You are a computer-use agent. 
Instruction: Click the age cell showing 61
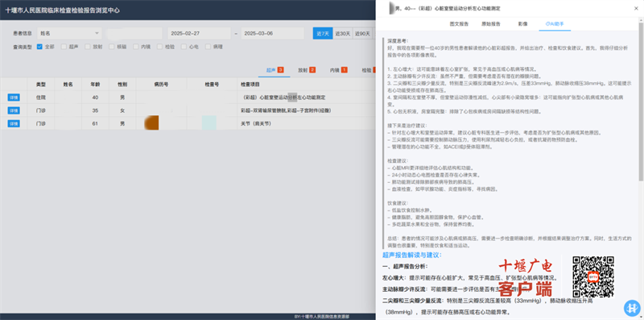95,124
